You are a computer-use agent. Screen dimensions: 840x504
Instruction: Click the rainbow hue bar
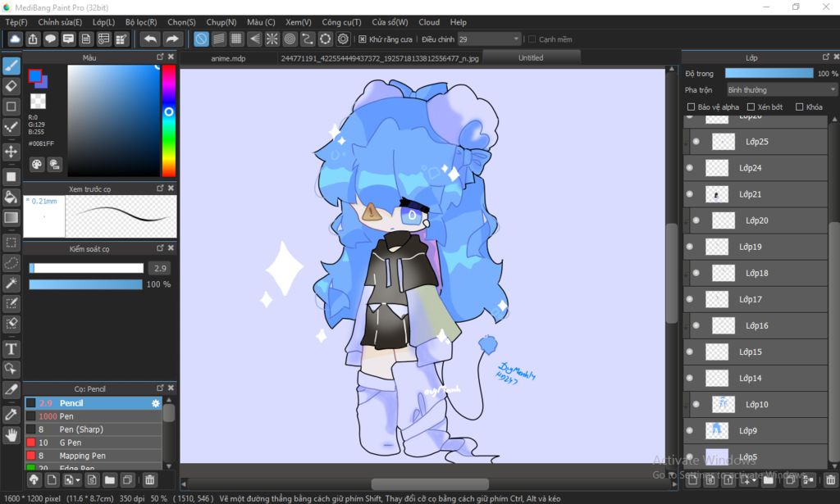click(x=169, y=121)
